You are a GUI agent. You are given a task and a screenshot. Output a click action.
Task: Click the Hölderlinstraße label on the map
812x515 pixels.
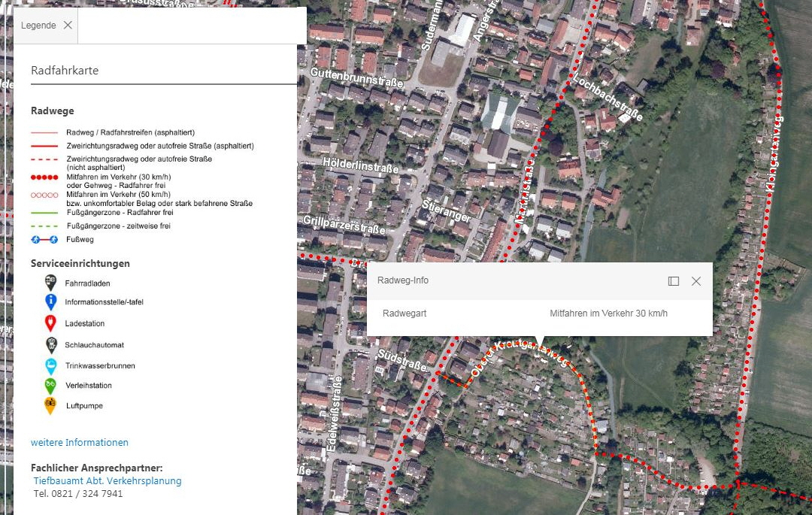[x=360, y=164]
